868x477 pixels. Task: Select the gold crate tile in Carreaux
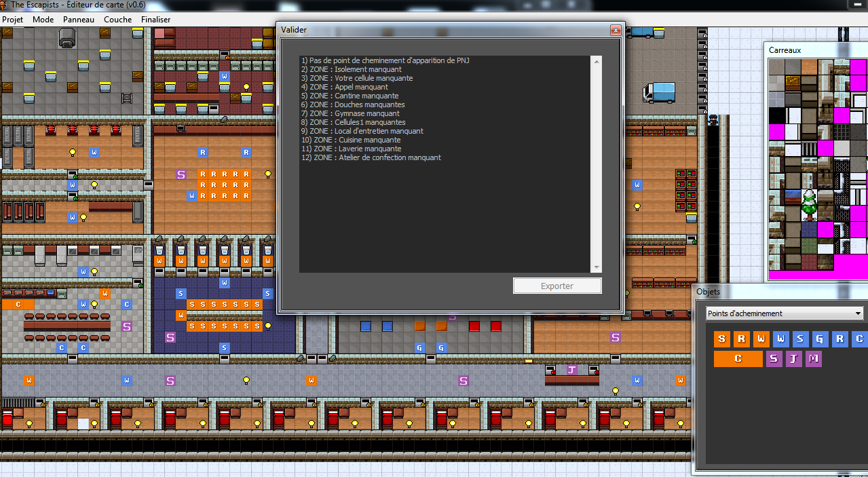coord(793,83)
